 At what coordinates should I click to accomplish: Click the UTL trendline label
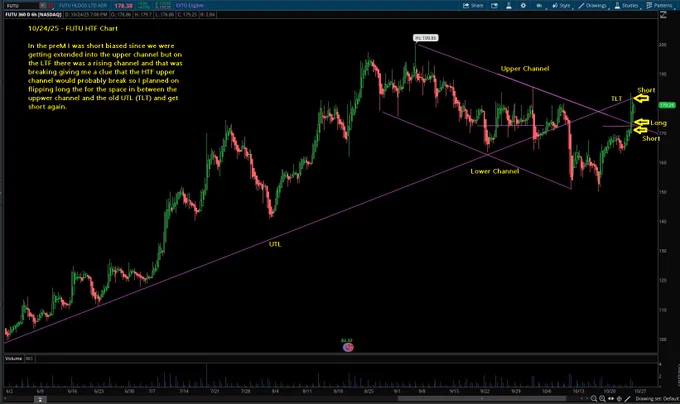click(275, 244)
